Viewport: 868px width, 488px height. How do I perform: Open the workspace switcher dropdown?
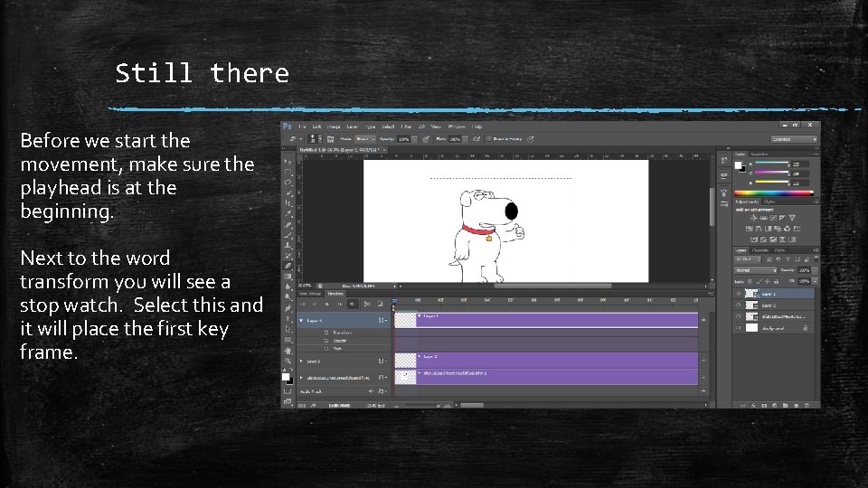(x=795, y=139)
